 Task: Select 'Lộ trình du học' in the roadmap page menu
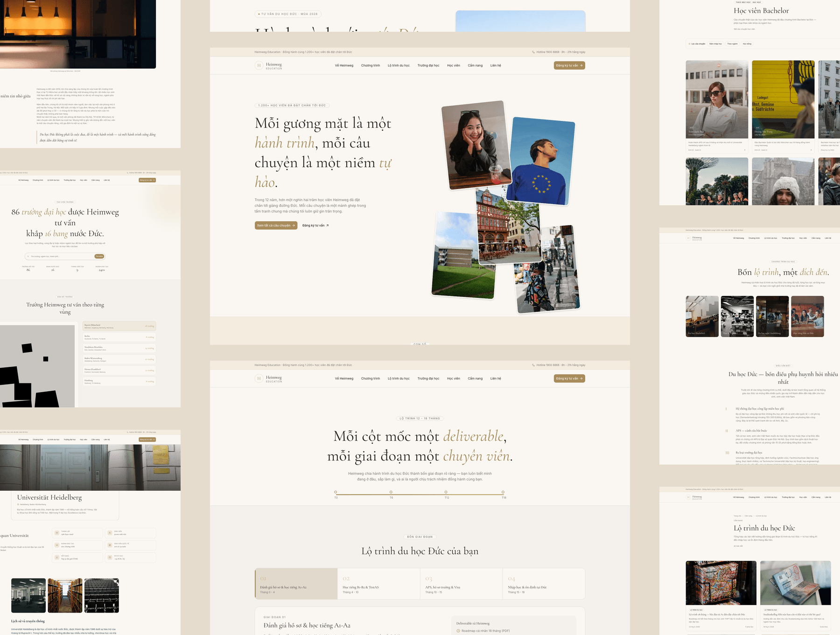(x=399, y=379)
